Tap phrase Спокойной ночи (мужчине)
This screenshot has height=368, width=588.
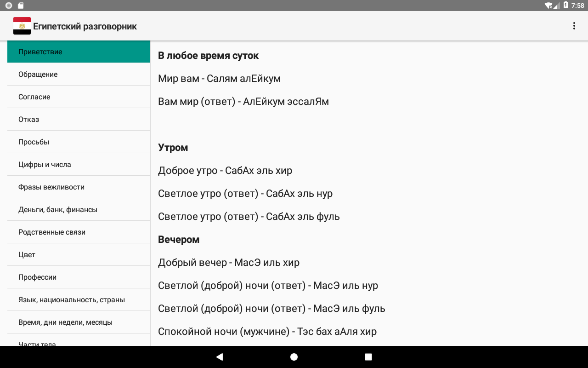pos(267,332)
